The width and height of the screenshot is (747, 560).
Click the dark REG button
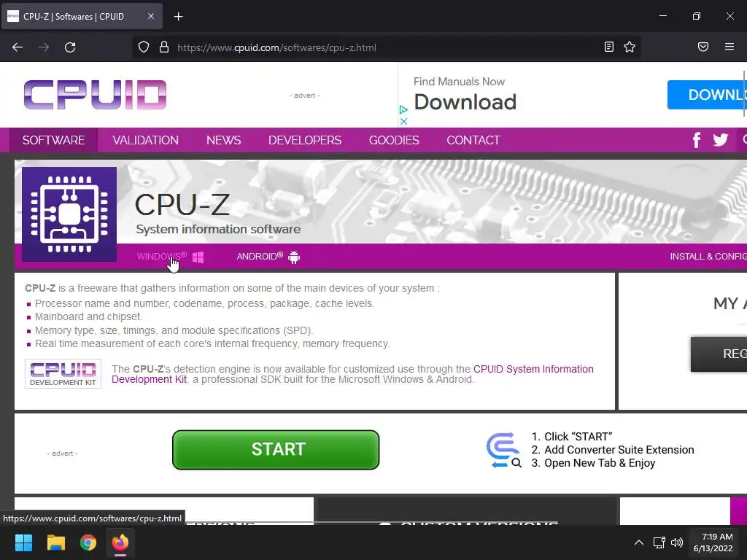click(719, 354)
